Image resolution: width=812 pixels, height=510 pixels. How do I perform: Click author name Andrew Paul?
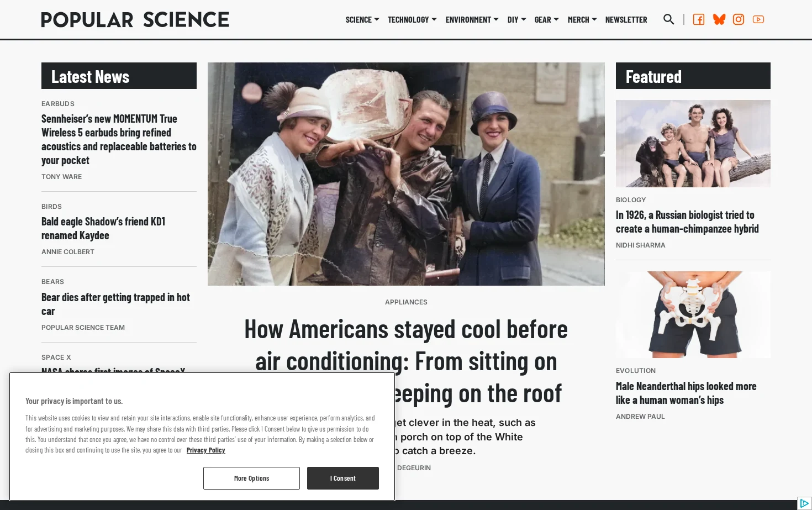(x=640, y=417)
